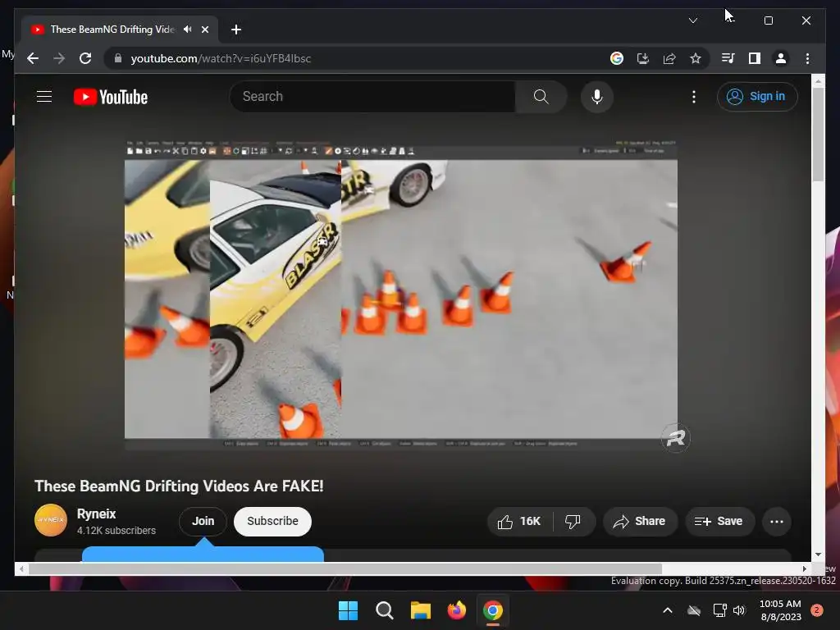Go back using the browser back arrow
Viewport: 840px width, 630px height.
33,58
